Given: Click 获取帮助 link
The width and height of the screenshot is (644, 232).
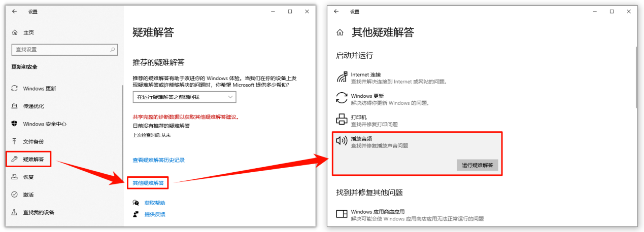Looking at the screenshot, I should (155, 203).
